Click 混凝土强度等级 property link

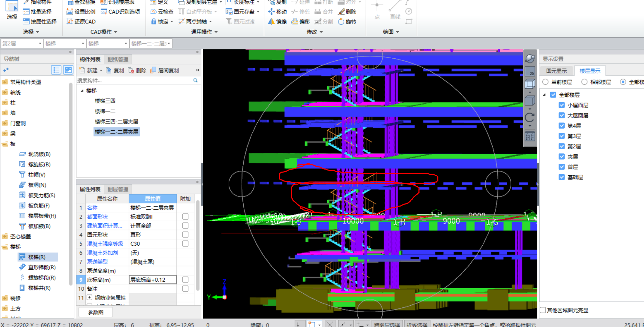[x=105, y=244]
